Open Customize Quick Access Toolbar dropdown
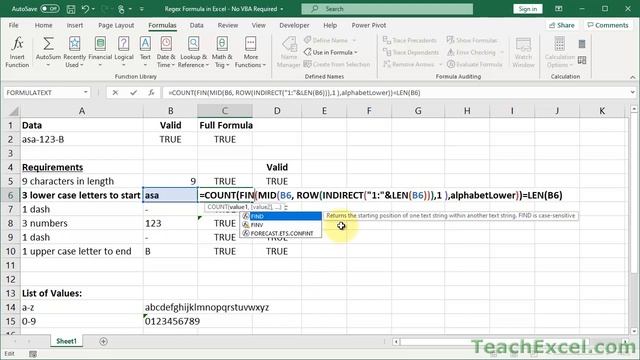 pyautogui.click(x=142, y=9)
